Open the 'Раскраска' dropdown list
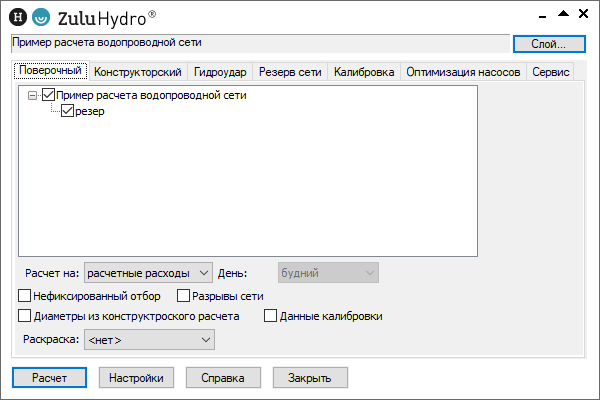The image size is (600, 400). point(149,340)
